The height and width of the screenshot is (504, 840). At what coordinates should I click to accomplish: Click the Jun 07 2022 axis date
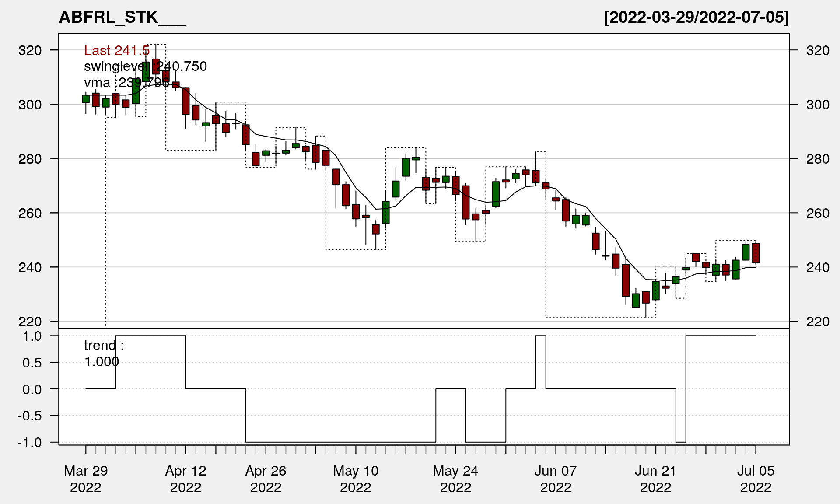tap(556, 479)
